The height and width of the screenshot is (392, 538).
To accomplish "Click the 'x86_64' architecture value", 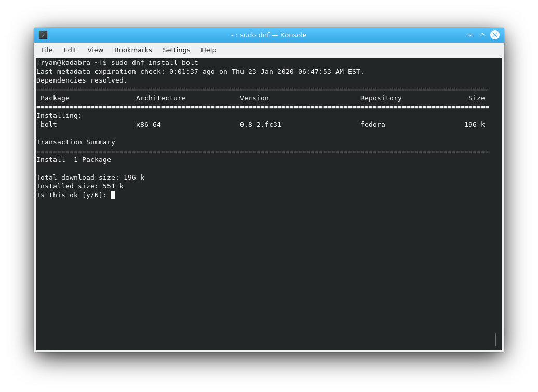I will (x=148, y=125).
